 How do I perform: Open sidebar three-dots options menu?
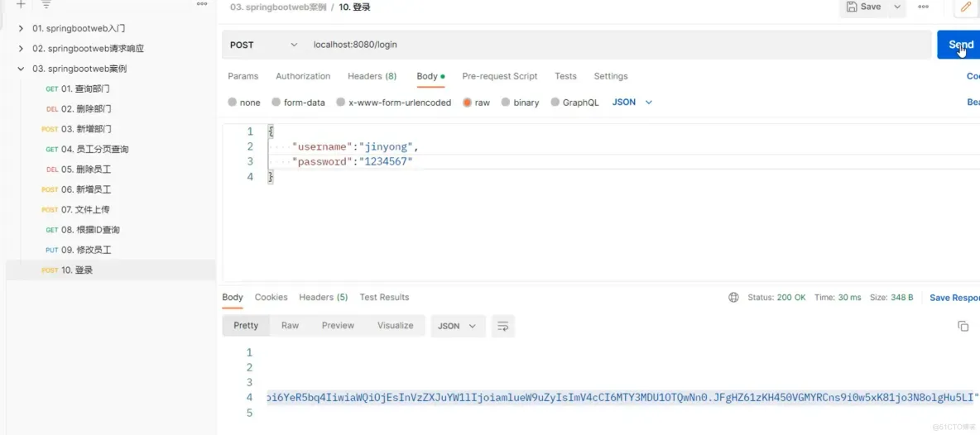tap(202, 4)
